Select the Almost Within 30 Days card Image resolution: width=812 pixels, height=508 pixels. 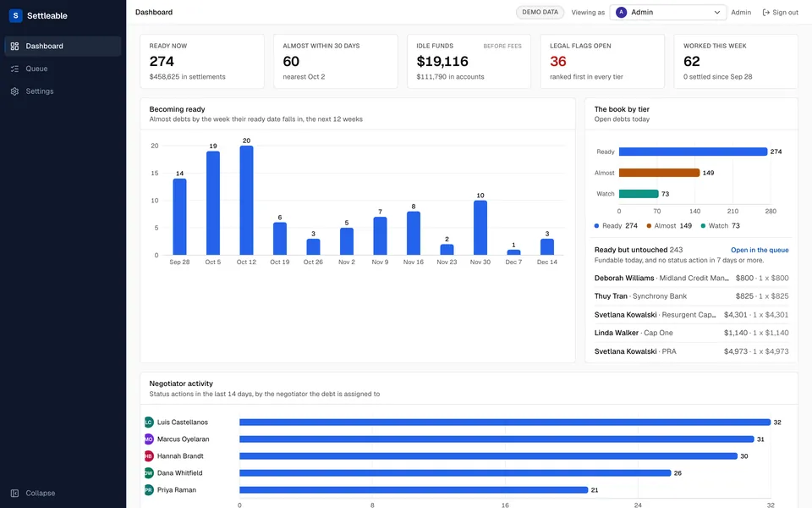pos(336,61)
